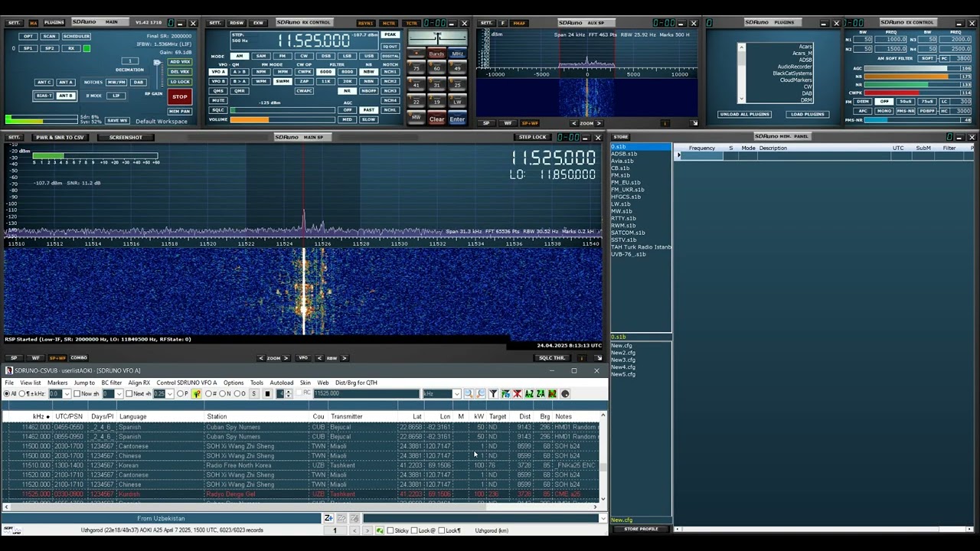
Task: Open the ±kHz value dropdown showing 0.0
Action: tap(67, 393)
